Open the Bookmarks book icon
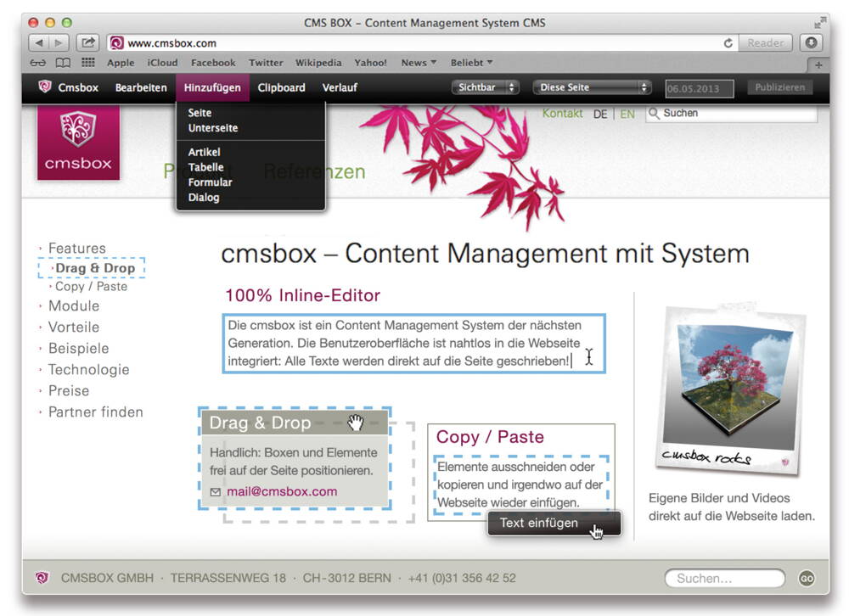Screen dimensions: 849x616 coord(63,62)
